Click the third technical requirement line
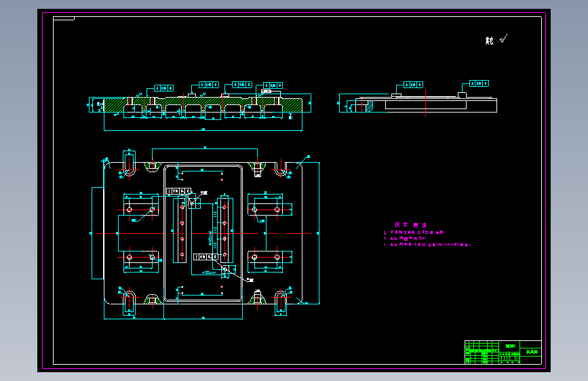Screen dimensions: 588x381 tap(427, 245)
